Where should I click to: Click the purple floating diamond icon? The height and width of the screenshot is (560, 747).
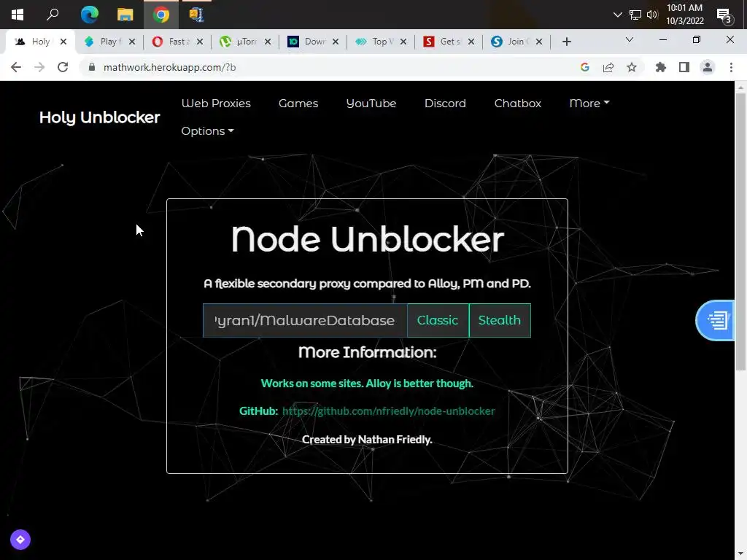(20, 540)
